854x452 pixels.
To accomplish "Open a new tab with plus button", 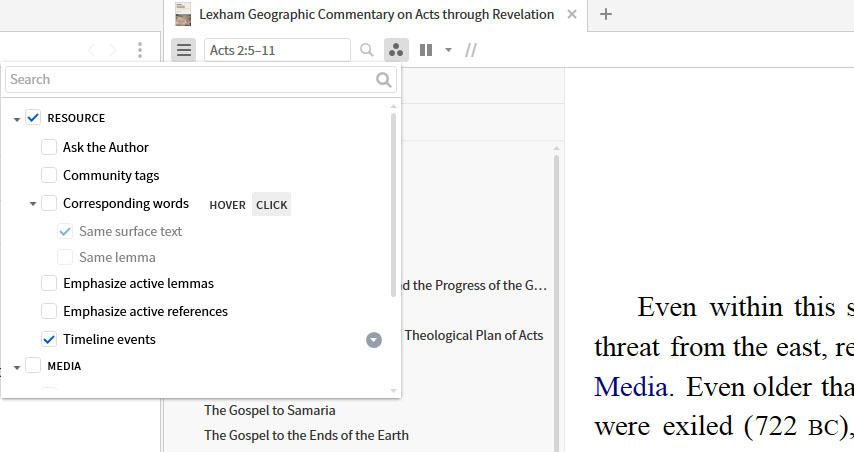I will click(606, 14).
